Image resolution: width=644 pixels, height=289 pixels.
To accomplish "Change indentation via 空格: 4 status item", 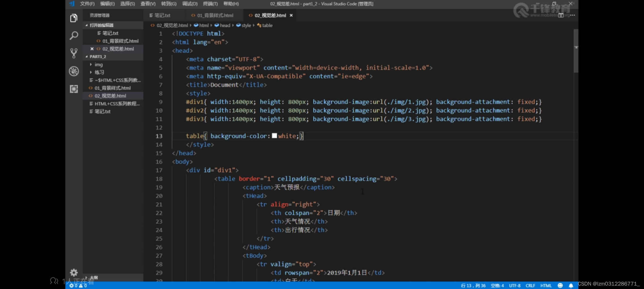I will pyautogui.click(x=497, y=286).
